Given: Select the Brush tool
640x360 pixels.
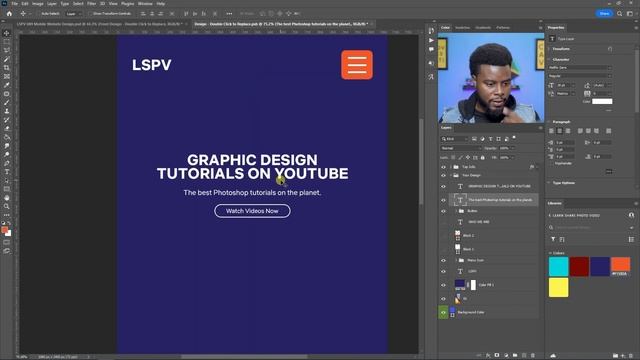Looking at the screenshot, I should 7,102.
